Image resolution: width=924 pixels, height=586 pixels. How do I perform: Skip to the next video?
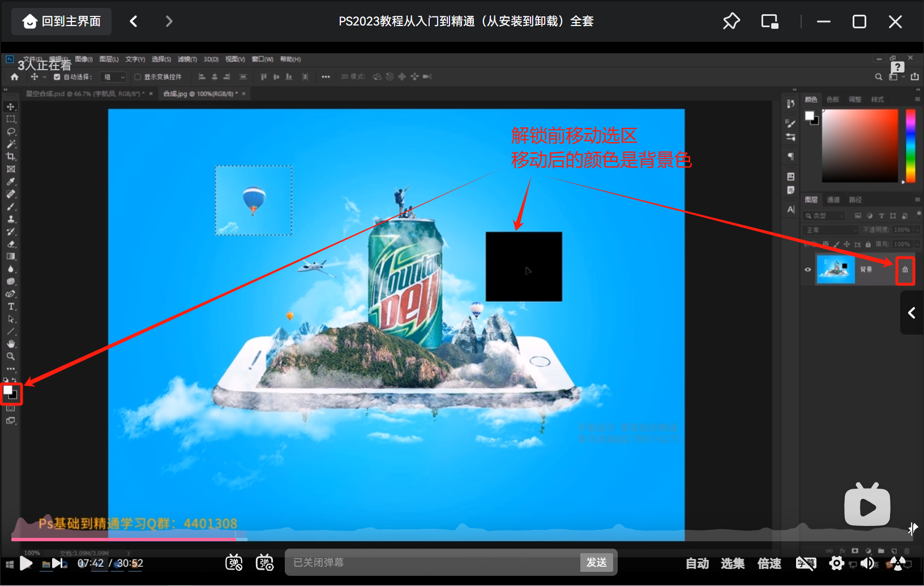point(58,563)
